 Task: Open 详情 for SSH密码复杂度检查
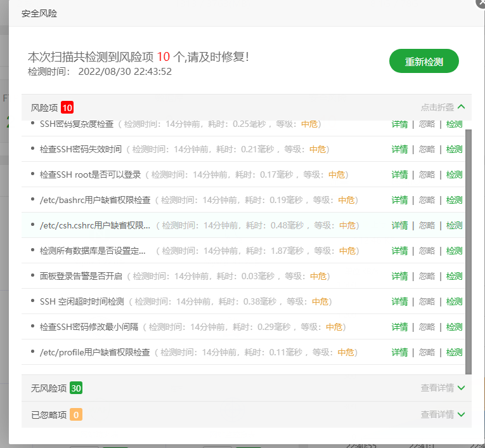click(x=399, y=124)
